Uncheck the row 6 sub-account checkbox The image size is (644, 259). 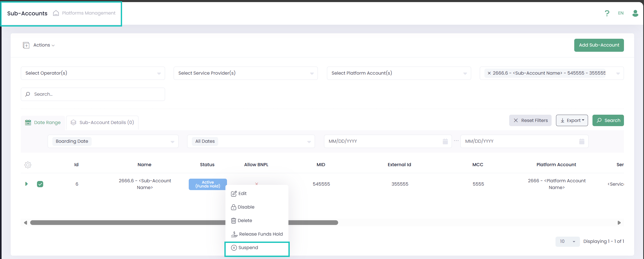click(40, 184)
